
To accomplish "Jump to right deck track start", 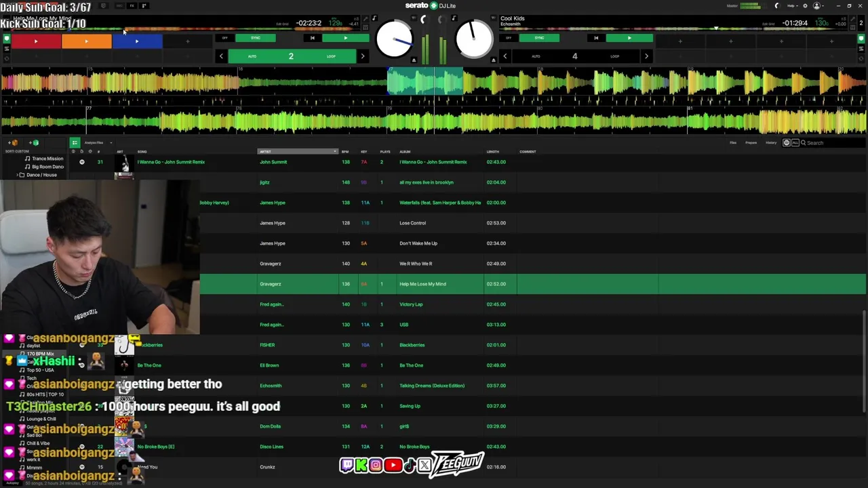I will click(596, 38).
